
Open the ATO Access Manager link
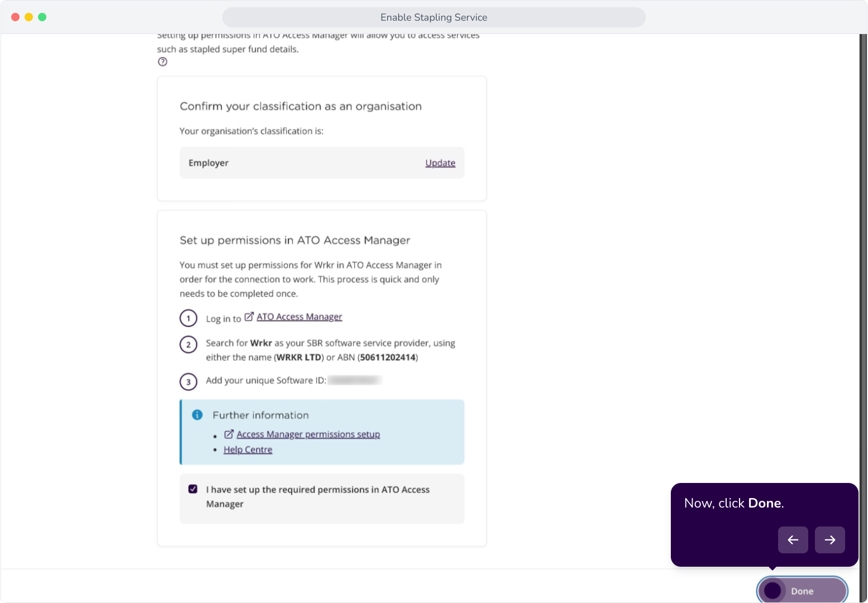[x=299, y=317]
